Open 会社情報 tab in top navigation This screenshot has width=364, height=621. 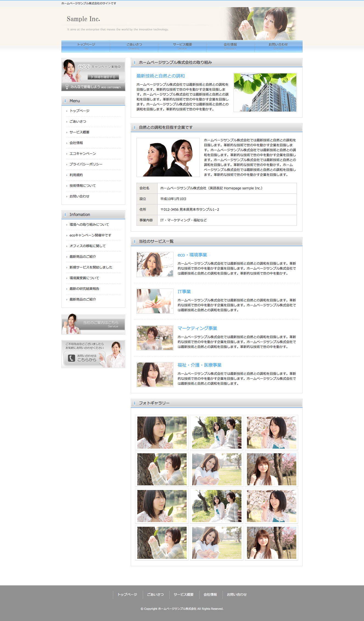230,46
